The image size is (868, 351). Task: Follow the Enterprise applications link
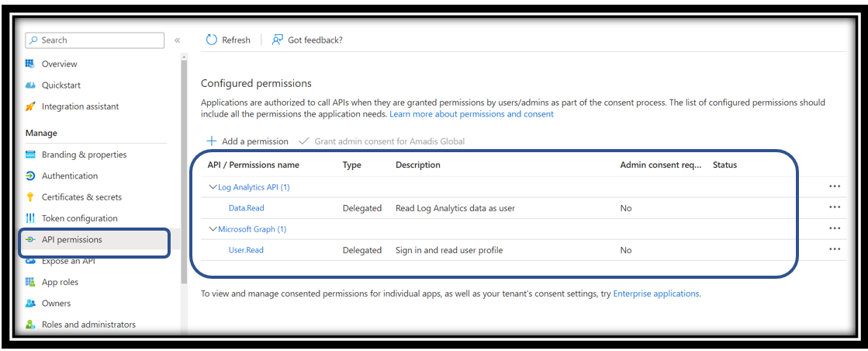click(x=656, y=294)
